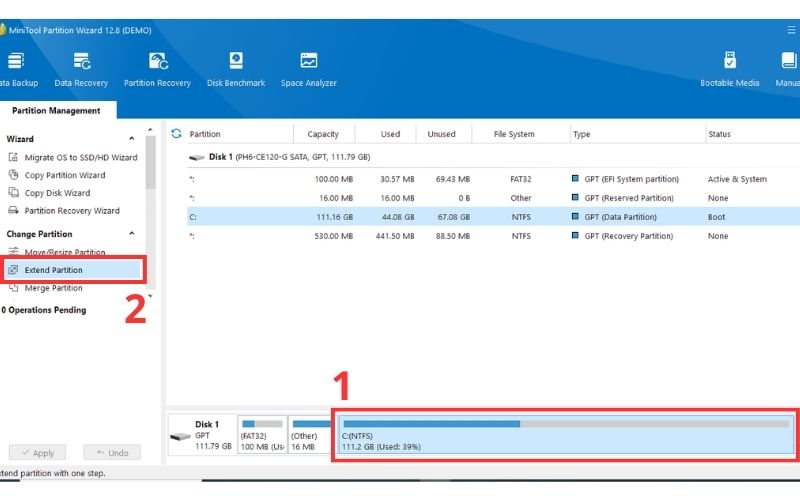This screenshot has width=800, height=500.
Task: Click the Data Partition type icon
Action: (575, 216)
